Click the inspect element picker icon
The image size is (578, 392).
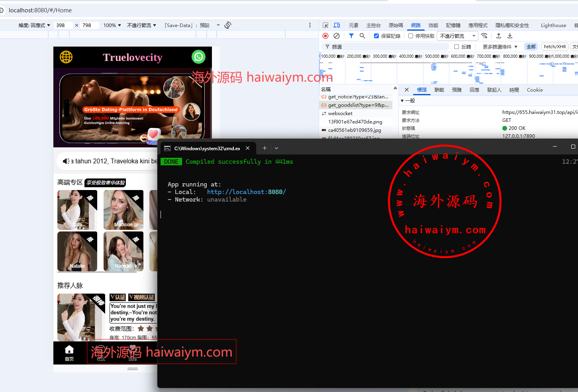point(325,25)
